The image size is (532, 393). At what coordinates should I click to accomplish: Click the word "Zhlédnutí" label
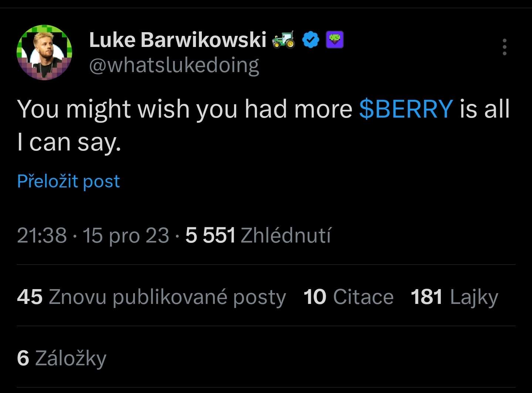286,235
